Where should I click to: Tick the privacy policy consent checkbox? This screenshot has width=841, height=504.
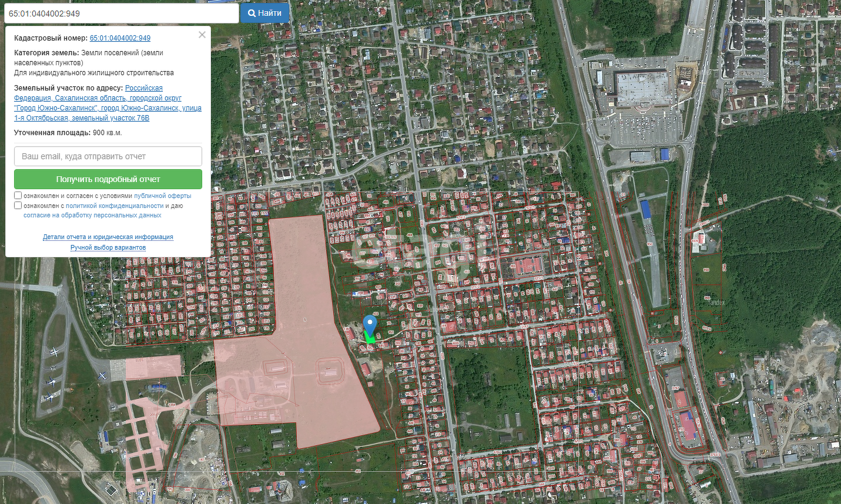[x=18, y=206]
